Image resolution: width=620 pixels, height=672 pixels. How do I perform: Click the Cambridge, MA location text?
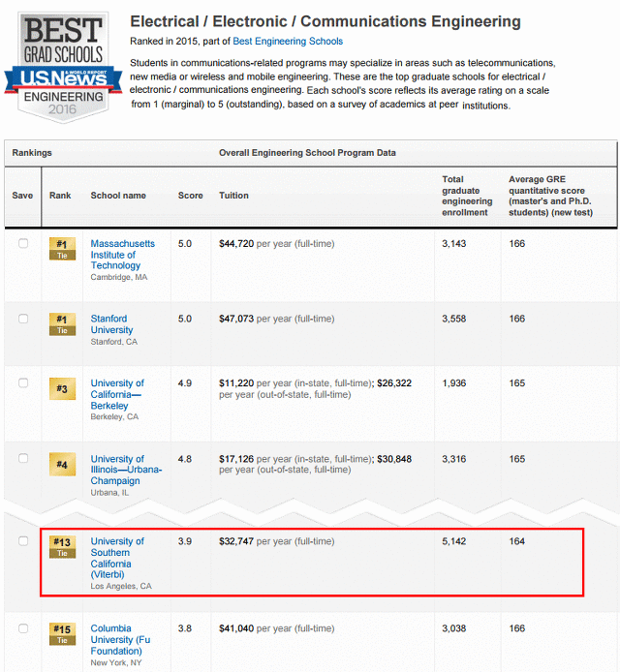pos(119,277)
